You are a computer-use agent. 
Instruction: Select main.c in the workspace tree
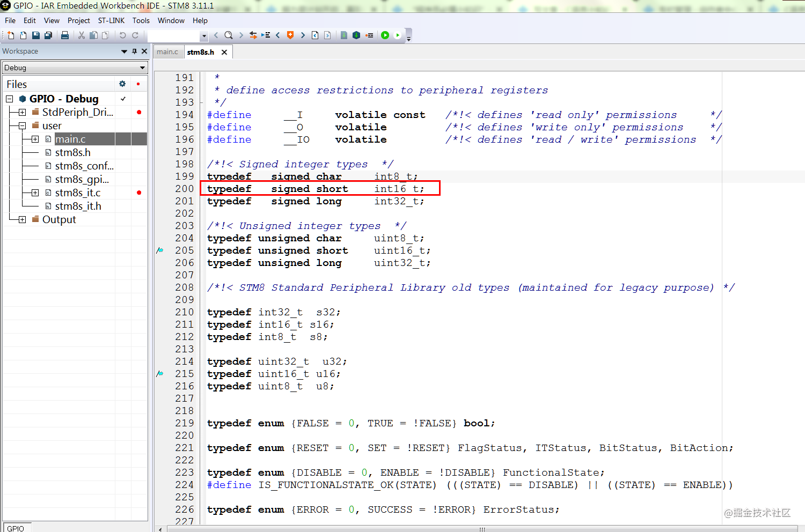pyautogui.click(x=70, y=139)
